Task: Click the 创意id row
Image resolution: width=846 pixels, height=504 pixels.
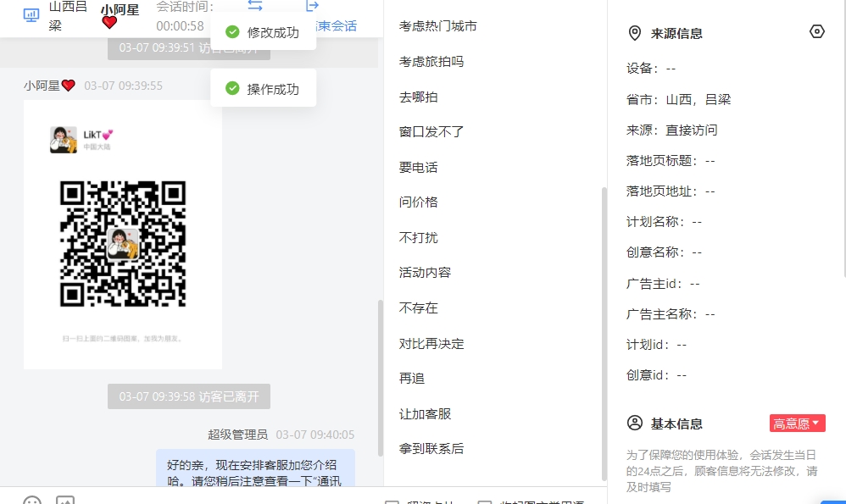Action: (656, 376)
